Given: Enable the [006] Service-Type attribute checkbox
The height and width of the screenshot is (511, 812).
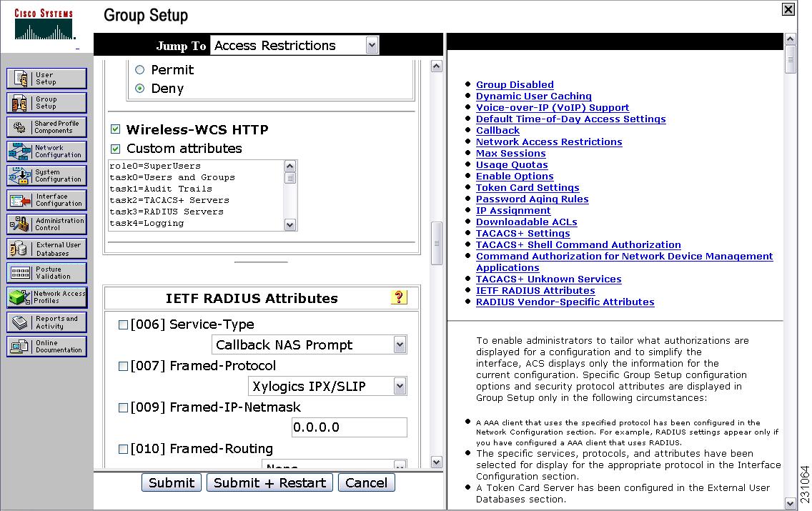Looking at the screenshot, I should [123, 325].
